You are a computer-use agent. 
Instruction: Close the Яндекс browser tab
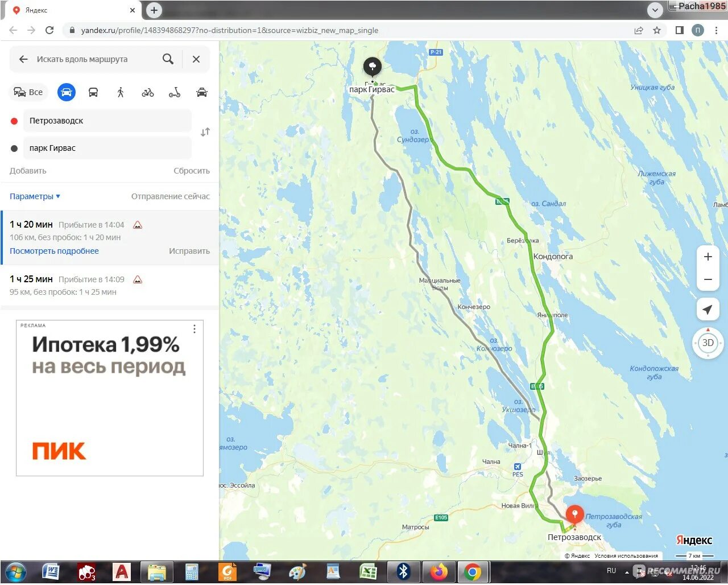132,10
